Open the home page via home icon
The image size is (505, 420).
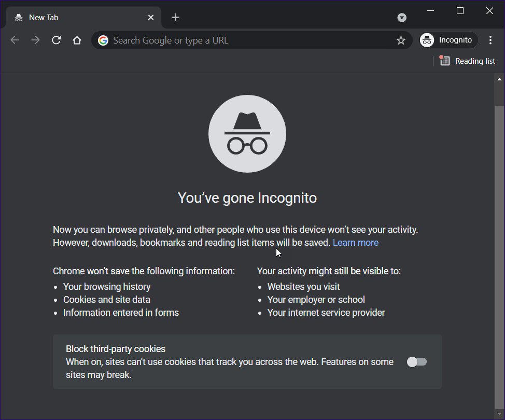[x=77, y=40]
